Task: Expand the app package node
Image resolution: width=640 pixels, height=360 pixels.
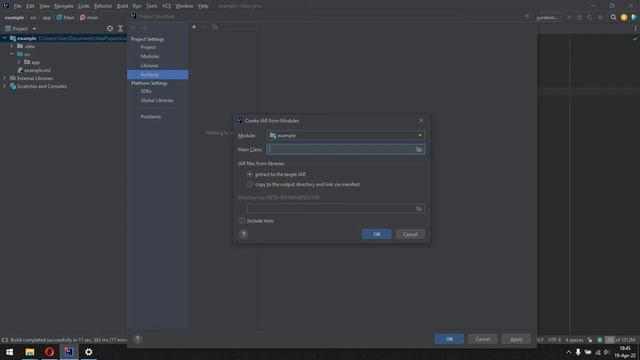Action: coord(19,62)
